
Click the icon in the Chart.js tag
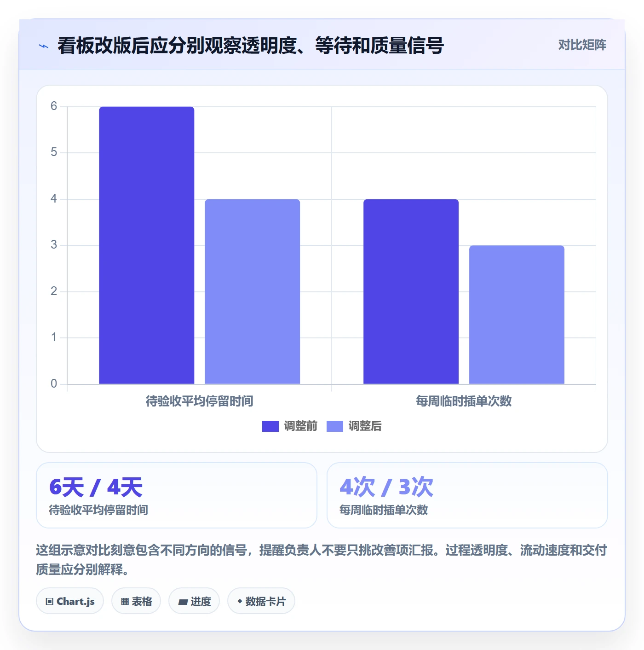(x=50, y=602)
